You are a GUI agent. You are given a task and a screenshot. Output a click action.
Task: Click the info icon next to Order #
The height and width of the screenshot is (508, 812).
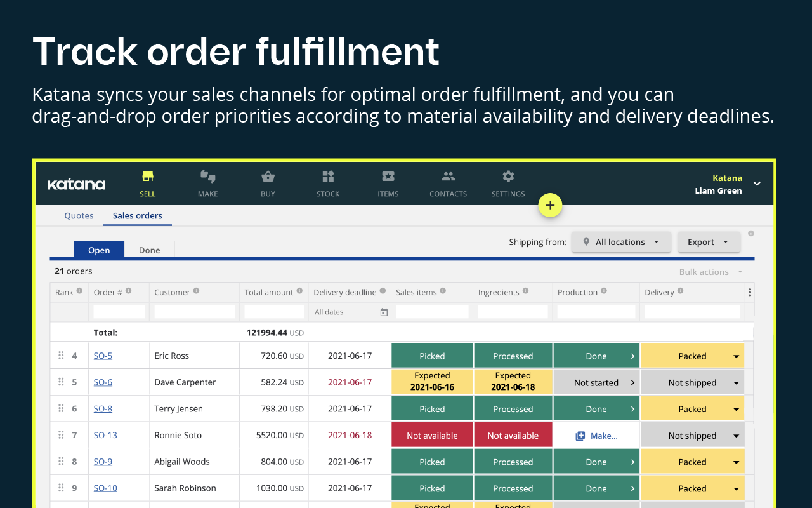128,291
